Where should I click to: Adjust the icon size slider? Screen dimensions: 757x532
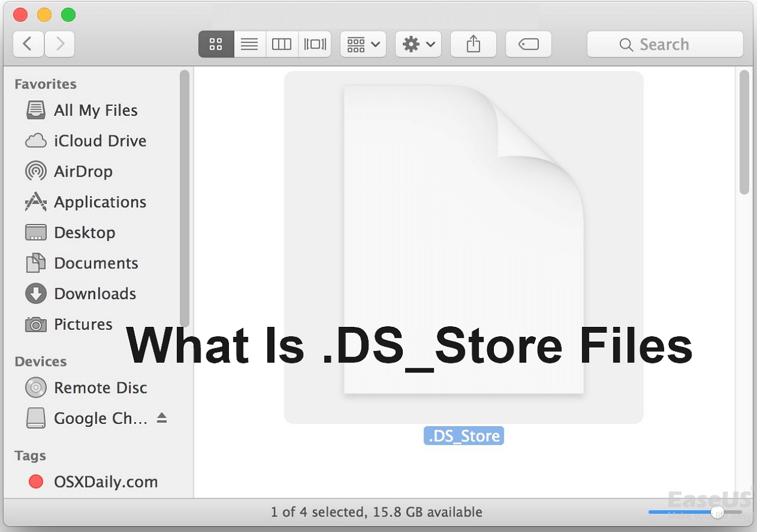coord(717,512)
